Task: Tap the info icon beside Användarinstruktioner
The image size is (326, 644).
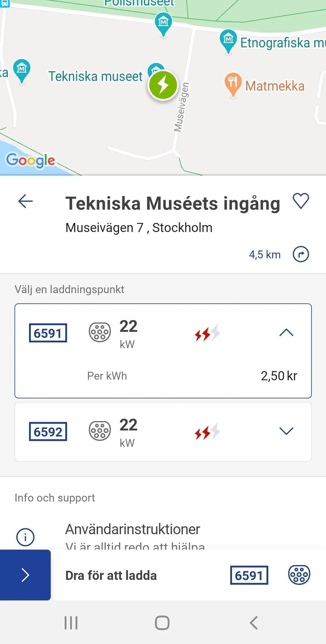Action: [25, 537]
